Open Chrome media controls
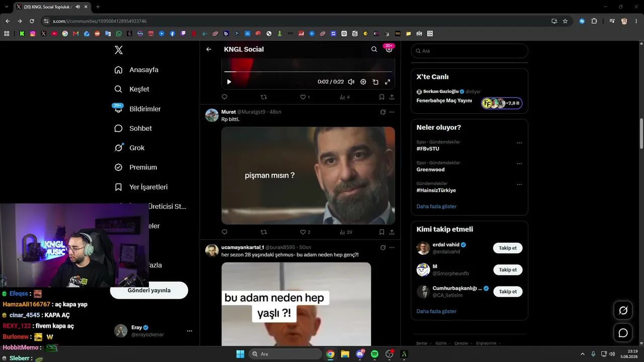 [x=612, y=21]
